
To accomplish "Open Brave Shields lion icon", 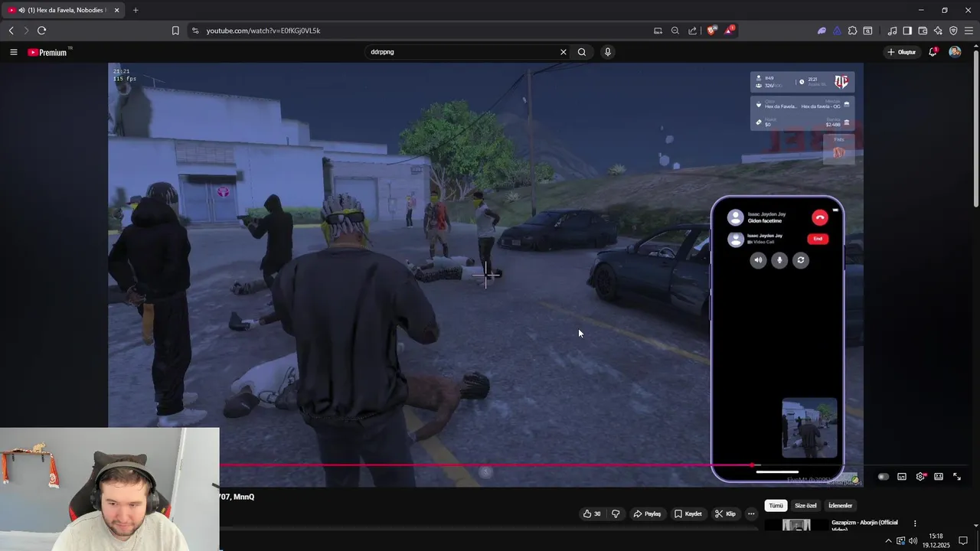I will click(x=712, y=31).
